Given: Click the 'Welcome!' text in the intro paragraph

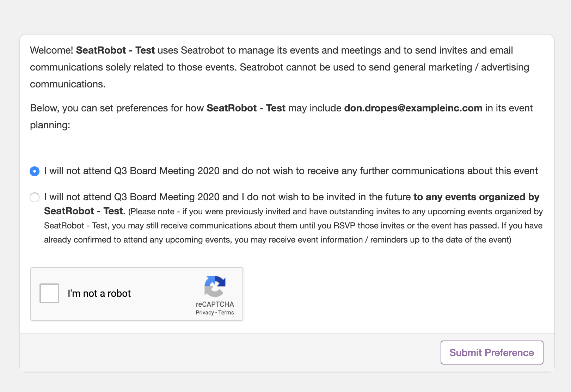Looking at the screenshot, I should 51,50.
